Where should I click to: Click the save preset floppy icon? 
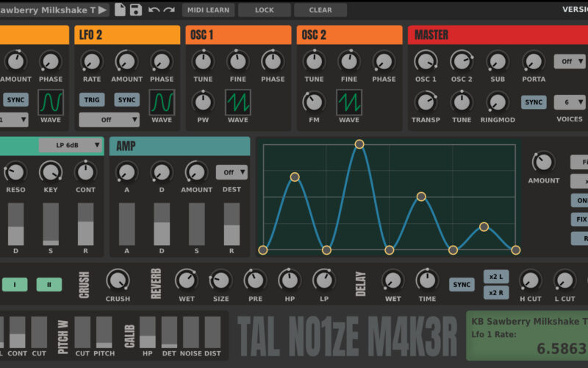(136, 10)
